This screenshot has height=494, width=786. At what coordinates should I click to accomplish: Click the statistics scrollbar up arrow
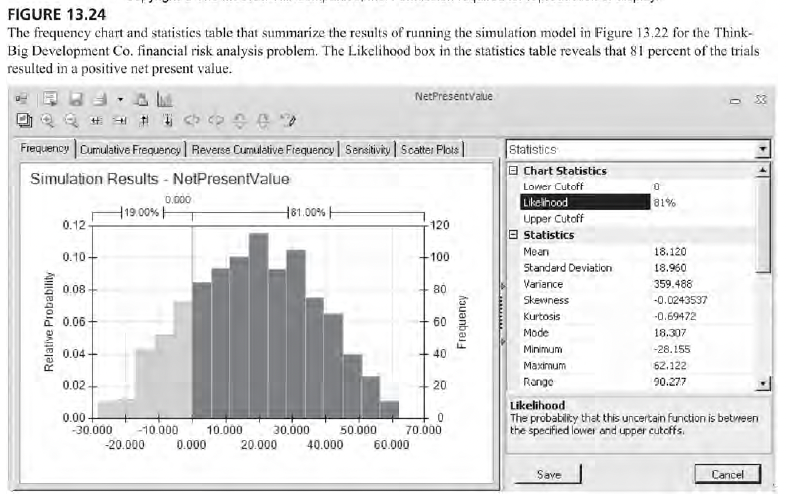762,171
